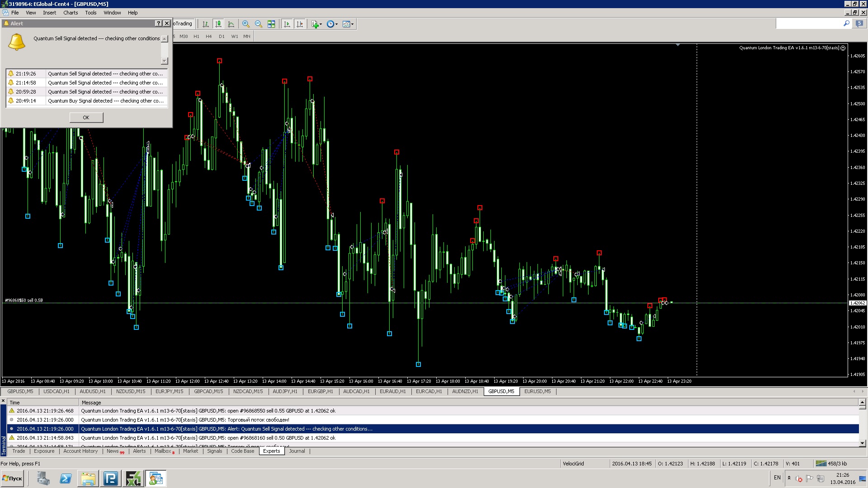Screen dimensions: 868x488
Task: Close the Alert dialog
Action: tap(167, 23)
